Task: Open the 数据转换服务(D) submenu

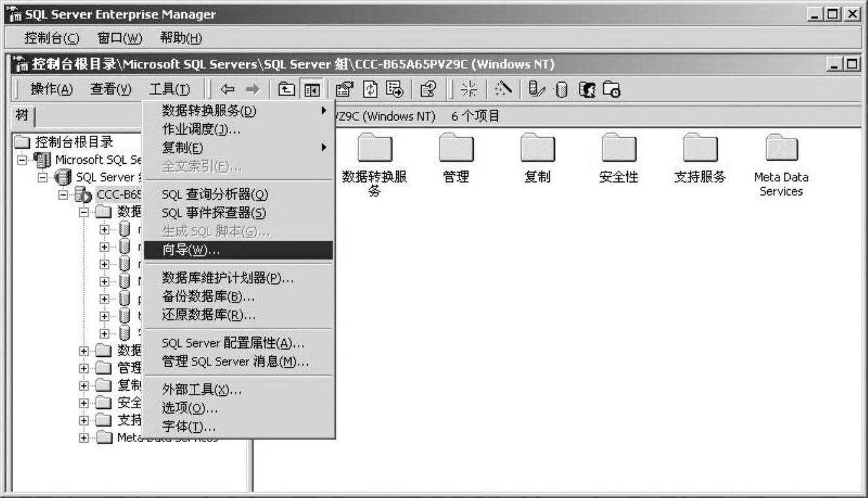Action: point(238,111)
